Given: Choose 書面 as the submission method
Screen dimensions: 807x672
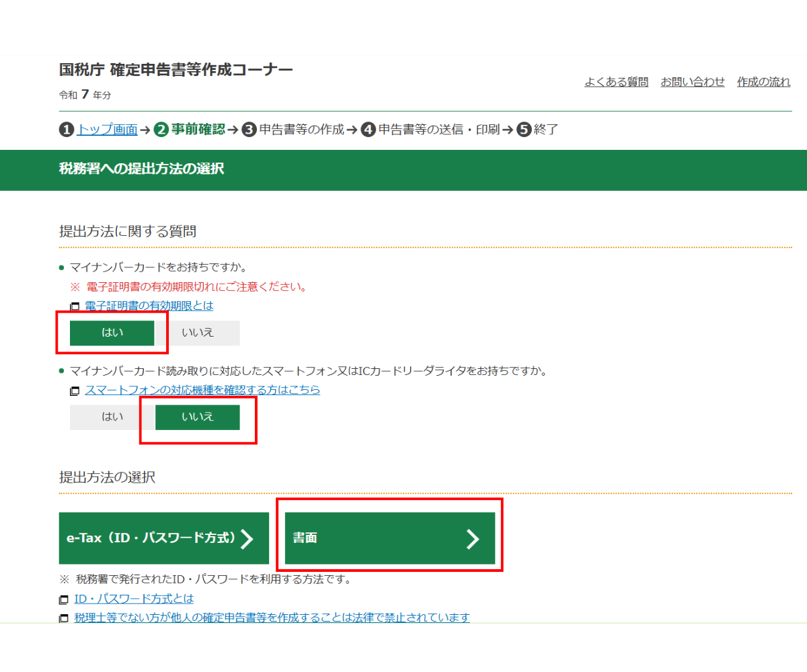Looking at the screenshot, I should (x=390, y=538).
